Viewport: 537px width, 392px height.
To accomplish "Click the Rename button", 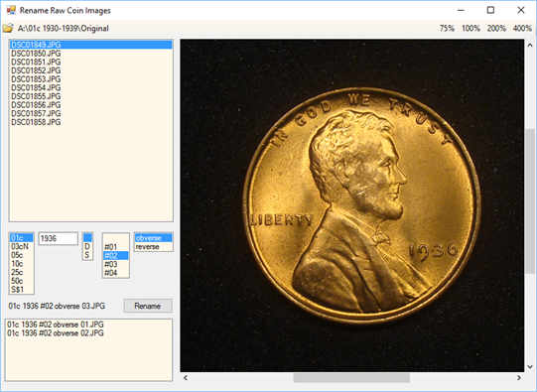I will coord(148,306).
